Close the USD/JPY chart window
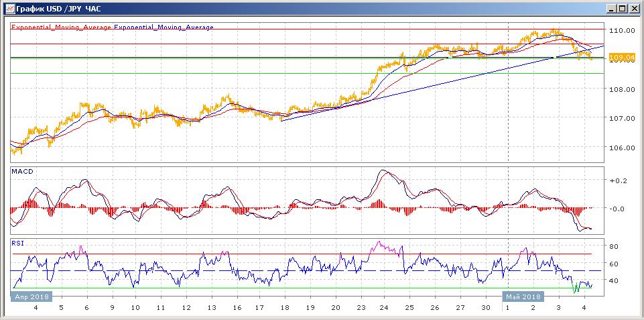The image size is (644, 320). coord(633,8)
